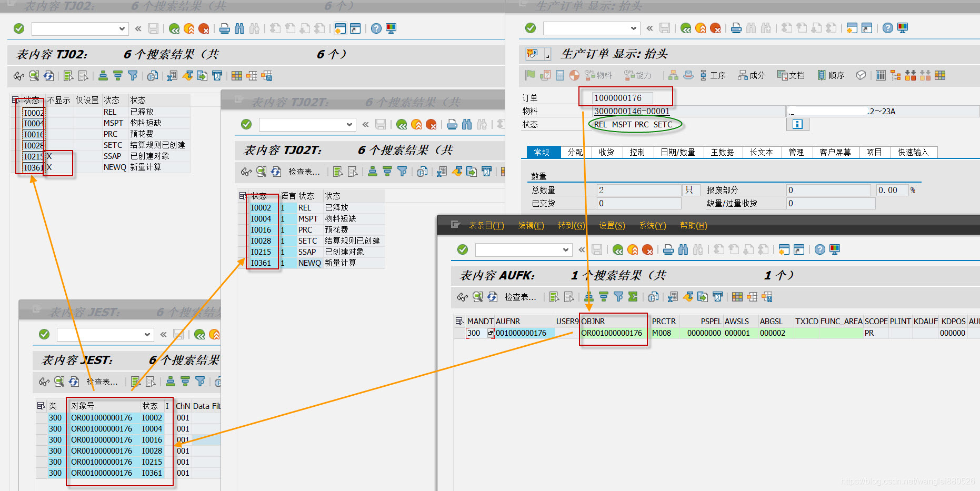Click display glasses icon in TJ02 second toolbar
Image resolution: width=980 pixels, height=491 pixels.
pyautogui.click(x=19, y=76)
